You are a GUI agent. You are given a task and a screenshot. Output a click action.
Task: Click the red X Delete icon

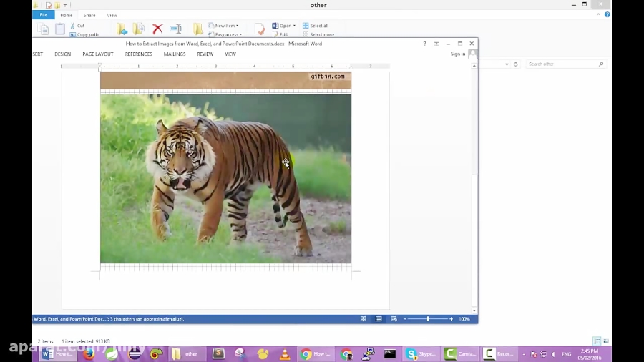click(x=157, y=29)
